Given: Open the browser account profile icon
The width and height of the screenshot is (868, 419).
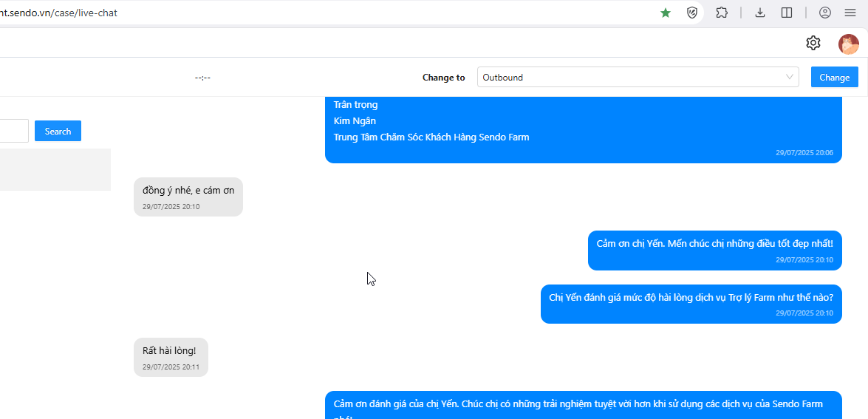Looking at the screenshot, I should (825, 13).
